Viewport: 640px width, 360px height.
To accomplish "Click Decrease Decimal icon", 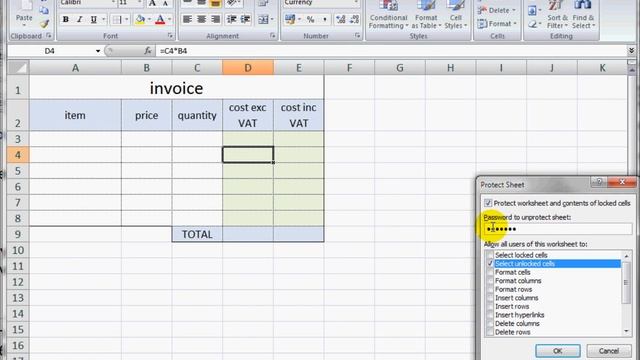I will click(x=354, y=19).
